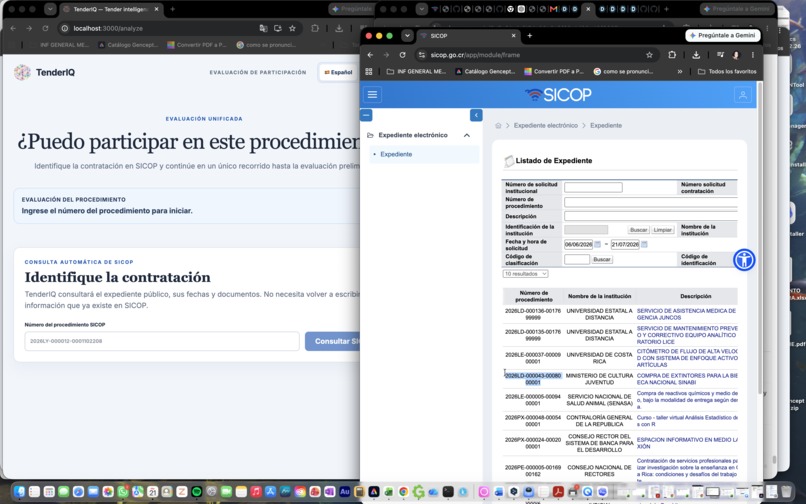Click the home icon in the breadcrumb
806x504 pixels.
tap(498, 125)
